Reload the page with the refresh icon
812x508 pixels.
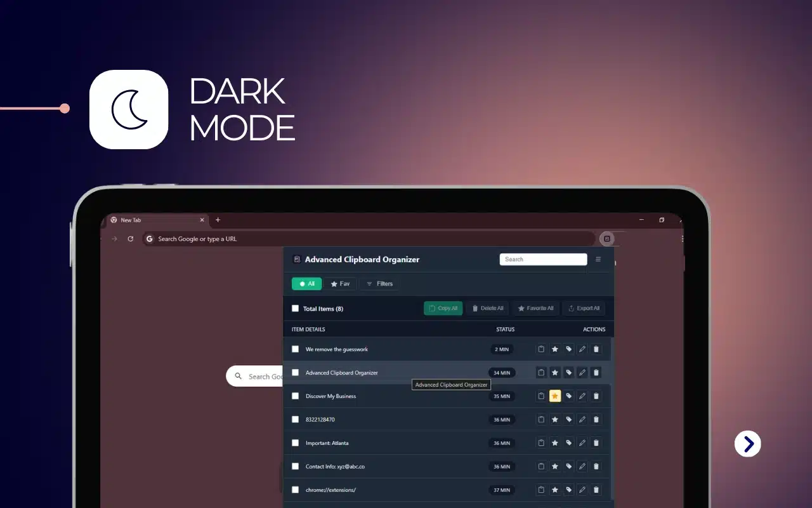coord(131,239)
